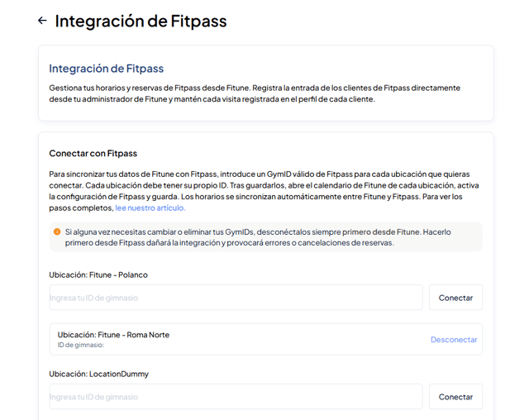
Task: Select the blue 'Integración de Fitpass' card heading
Action: point(107,69)
